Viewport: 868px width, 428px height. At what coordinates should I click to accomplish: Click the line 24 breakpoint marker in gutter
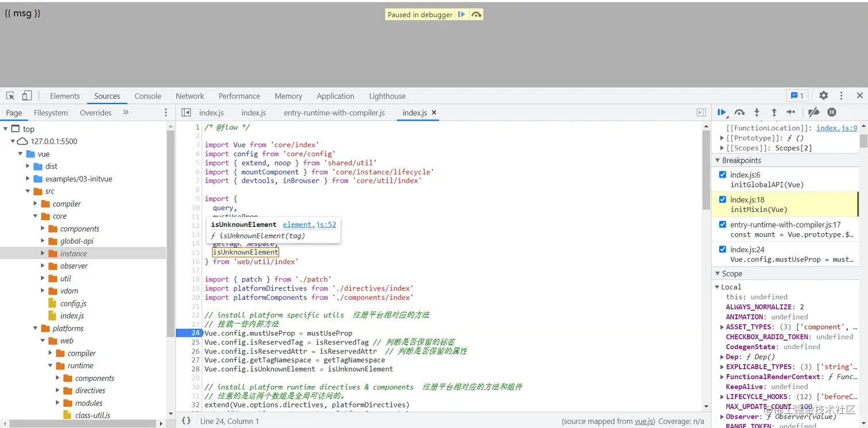(x=189, y=333)
